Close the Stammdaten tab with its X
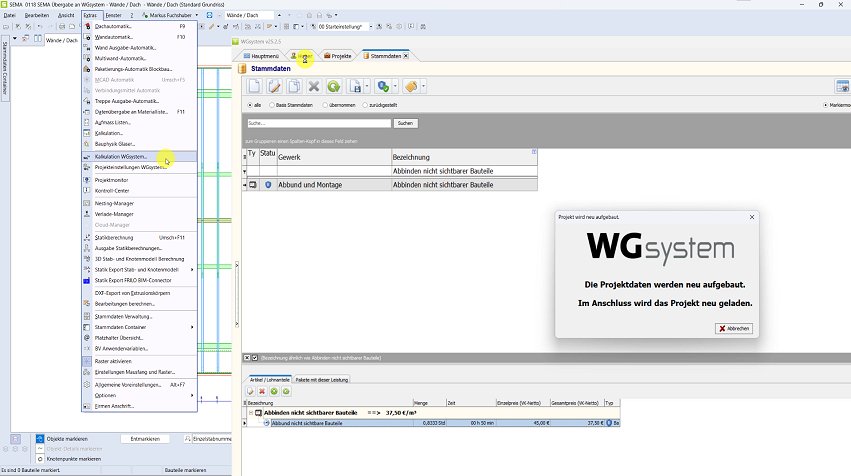The image size is (851, 476). 406,56
